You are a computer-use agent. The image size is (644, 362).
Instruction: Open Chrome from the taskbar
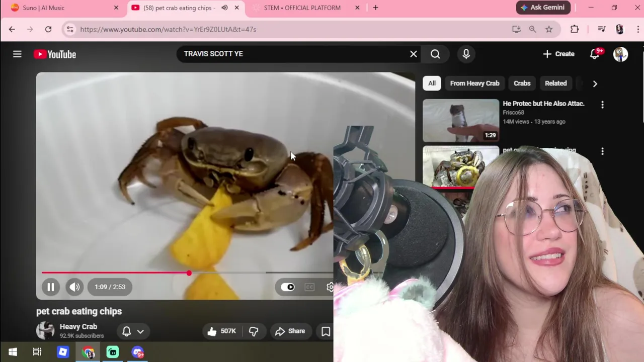pyautogui.click(x=89, y=352)
